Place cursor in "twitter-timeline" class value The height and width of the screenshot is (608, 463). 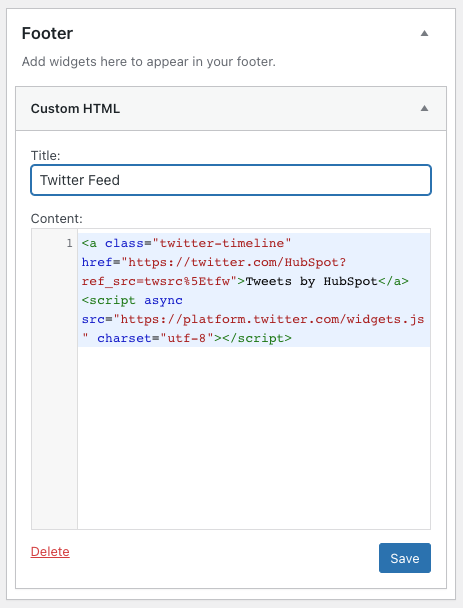[x=221, y=243]
